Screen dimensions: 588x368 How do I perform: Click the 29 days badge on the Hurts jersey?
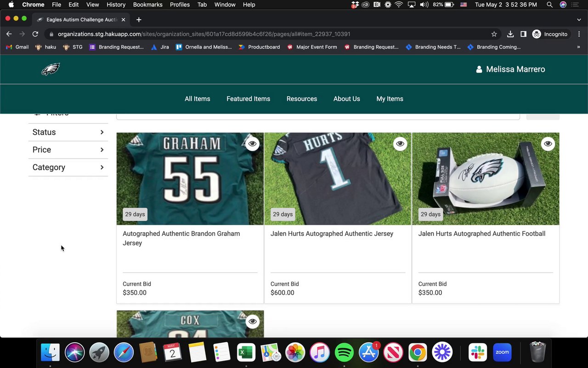[283, 214]
